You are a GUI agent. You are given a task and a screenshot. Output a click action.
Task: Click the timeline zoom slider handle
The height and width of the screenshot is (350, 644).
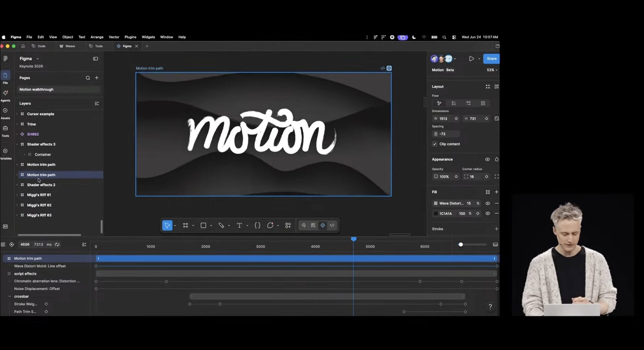[x=461, y=244]
